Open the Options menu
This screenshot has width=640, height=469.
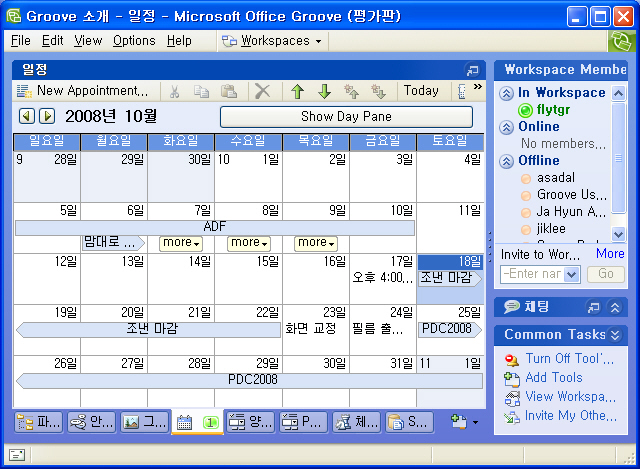point(134,41)
